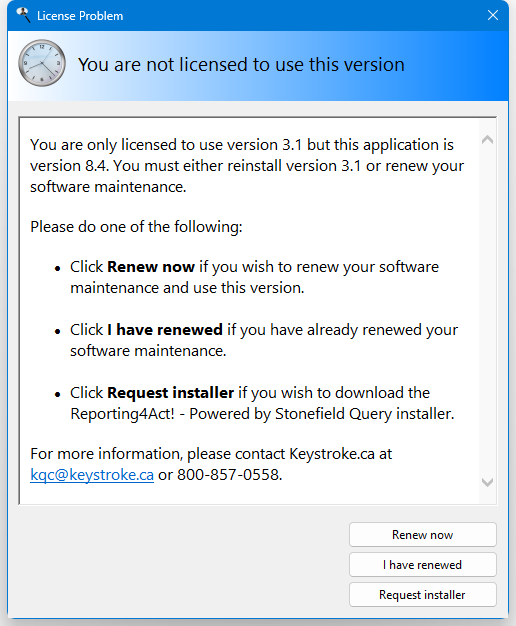Image resolution: width=516 pixels, height=626 pixels.
Task: Select the Request installer button
Action: coord(423,594)
